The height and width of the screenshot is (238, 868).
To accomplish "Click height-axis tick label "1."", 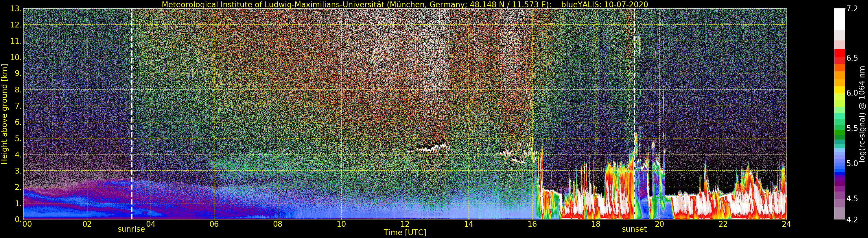I will 18,203.
